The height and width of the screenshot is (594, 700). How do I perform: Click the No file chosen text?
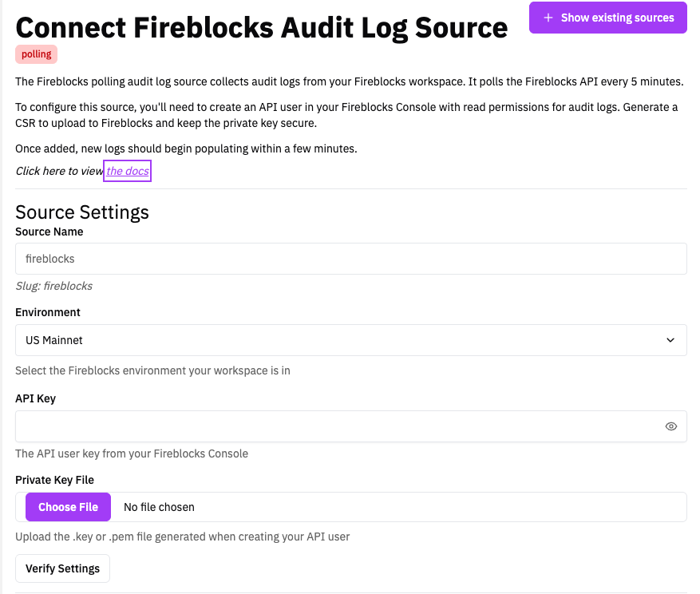coord(159,507)
